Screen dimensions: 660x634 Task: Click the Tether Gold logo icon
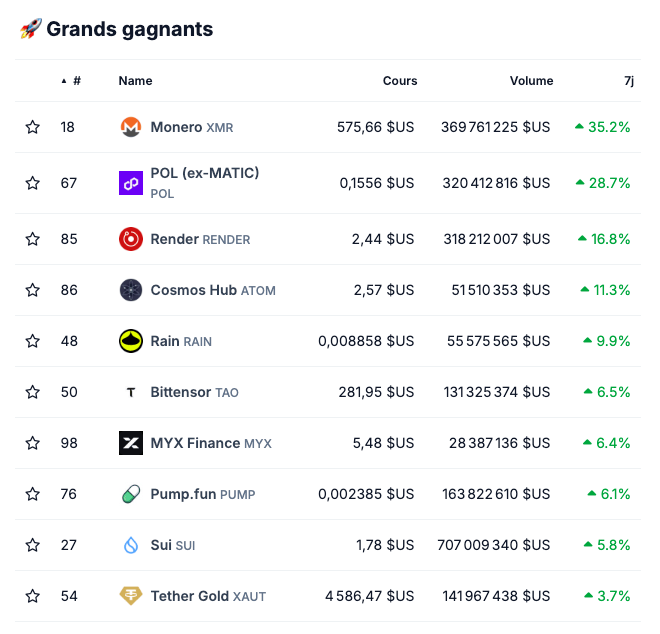point(131,596)
